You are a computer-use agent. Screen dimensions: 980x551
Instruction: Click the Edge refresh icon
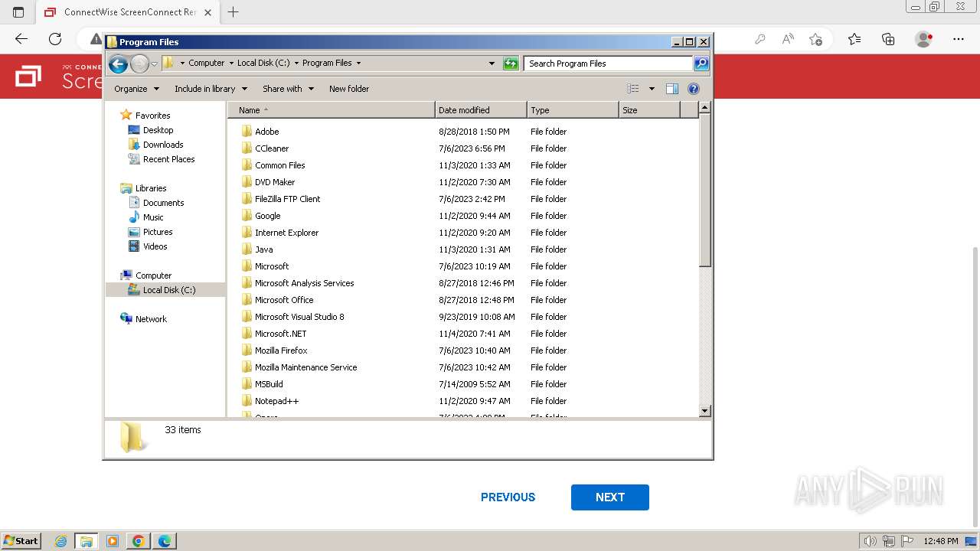(x=55, y=39)
